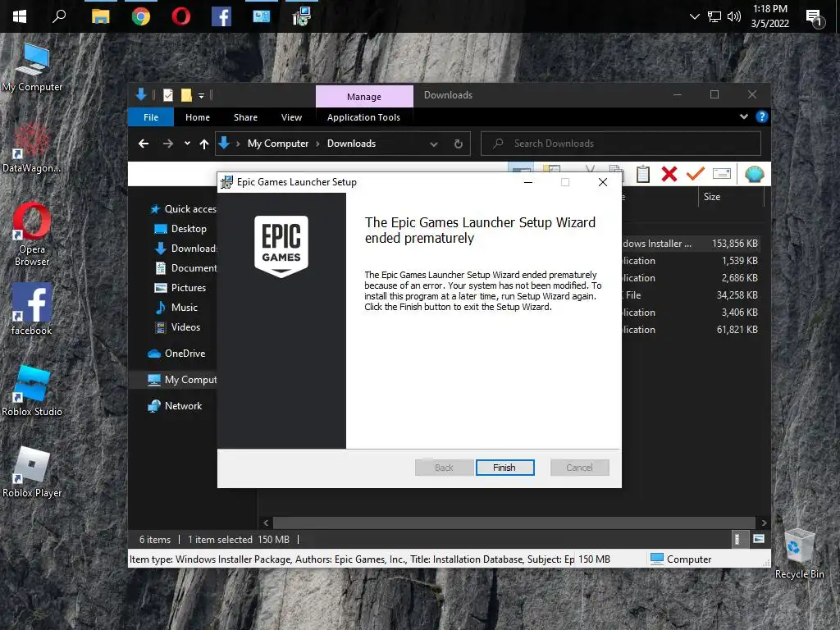
Task: Click the Properties quick access icon
Action: 168,95
